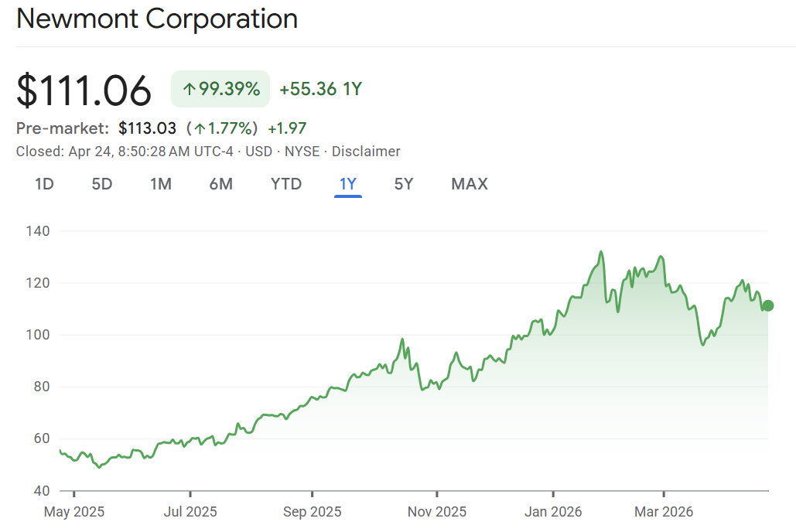
Task: Select the 1D time range tab
Action: coord(44,184)
